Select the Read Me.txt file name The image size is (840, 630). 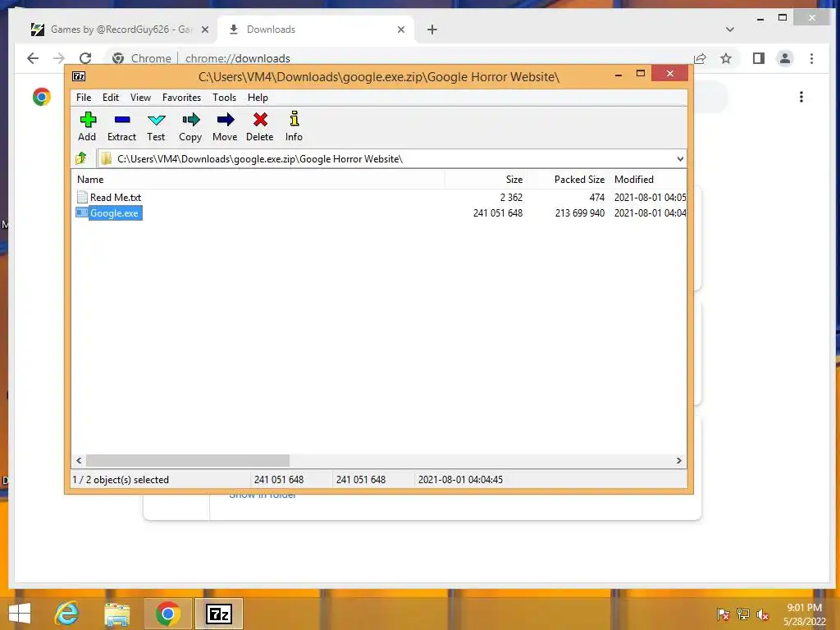[116, 198]
